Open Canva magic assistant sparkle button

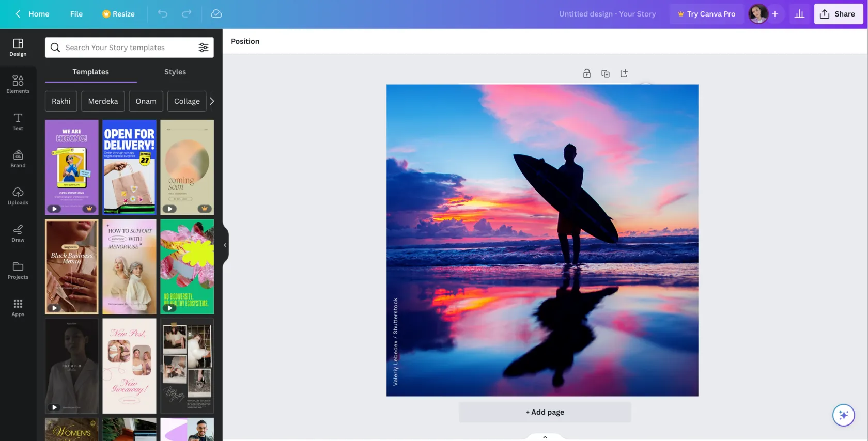(x=843, y=415)
